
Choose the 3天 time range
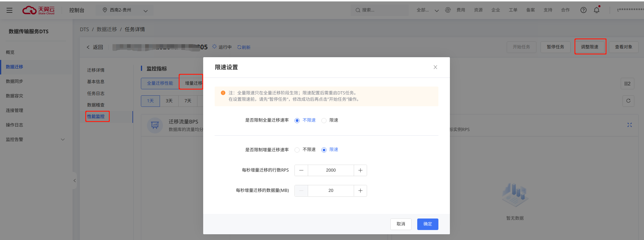(169, 101)
